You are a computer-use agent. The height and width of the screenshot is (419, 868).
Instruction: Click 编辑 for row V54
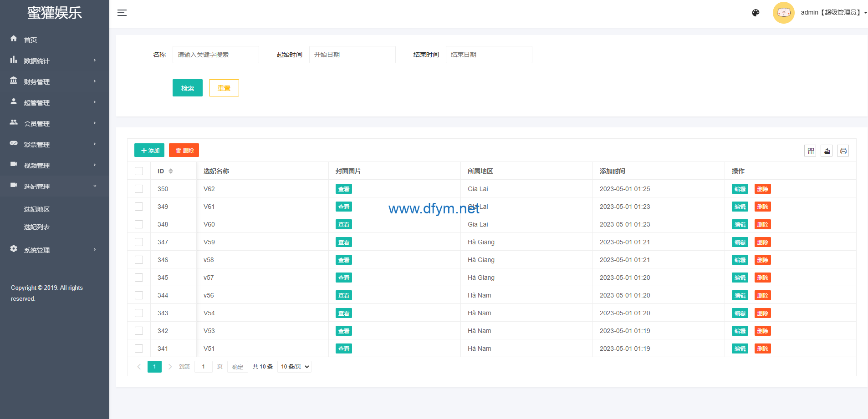740,313
